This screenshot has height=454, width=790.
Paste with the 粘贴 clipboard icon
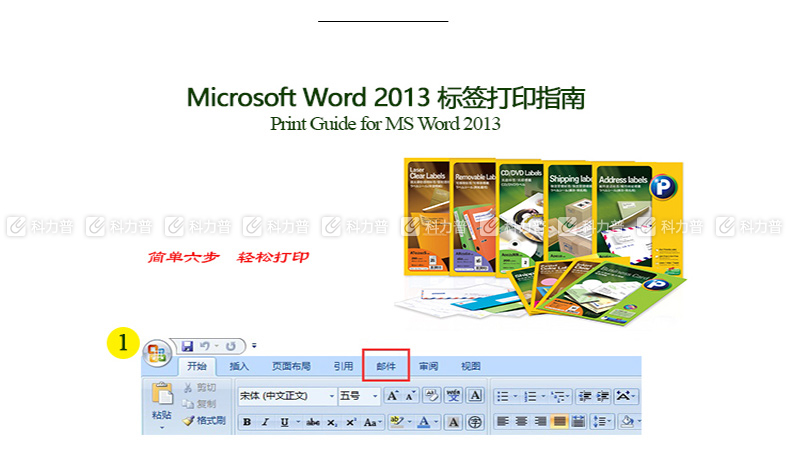[162, 393]
